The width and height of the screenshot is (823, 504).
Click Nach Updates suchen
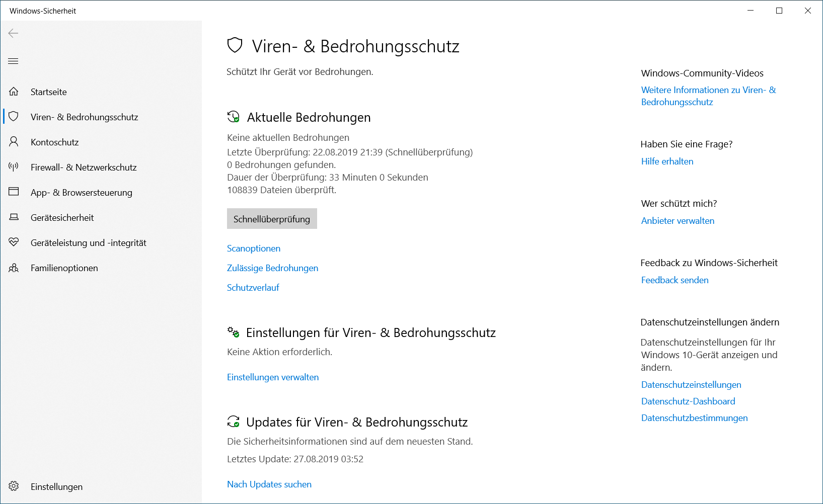[x=269, y=484]
